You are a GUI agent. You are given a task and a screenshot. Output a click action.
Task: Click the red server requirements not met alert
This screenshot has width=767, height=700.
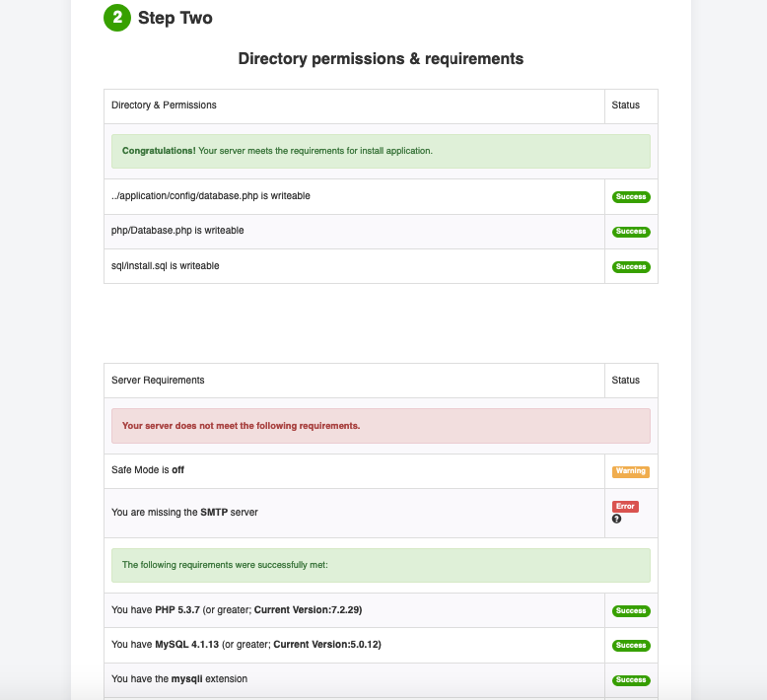pos(381,426)
